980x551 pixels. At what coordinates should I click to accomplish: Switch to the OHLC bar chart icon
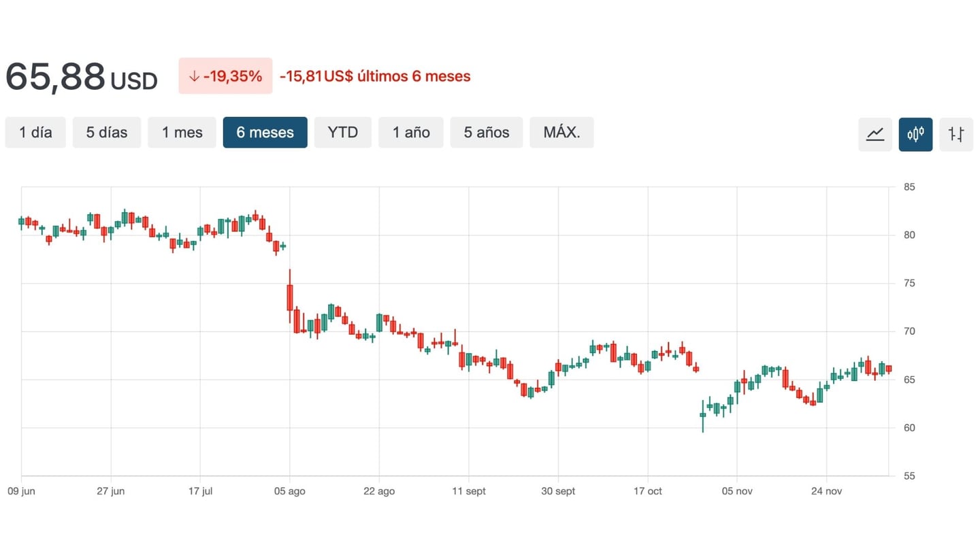956,134
